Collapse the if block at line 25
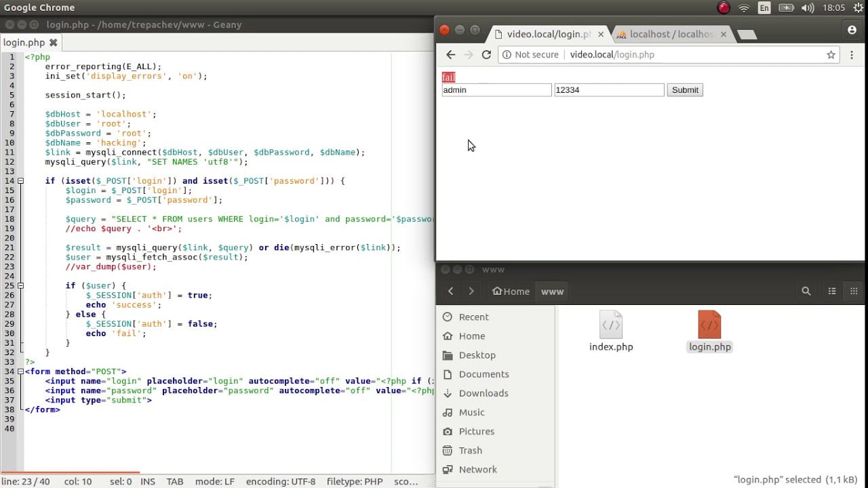 pyautogui.click(x=20, y=285)
